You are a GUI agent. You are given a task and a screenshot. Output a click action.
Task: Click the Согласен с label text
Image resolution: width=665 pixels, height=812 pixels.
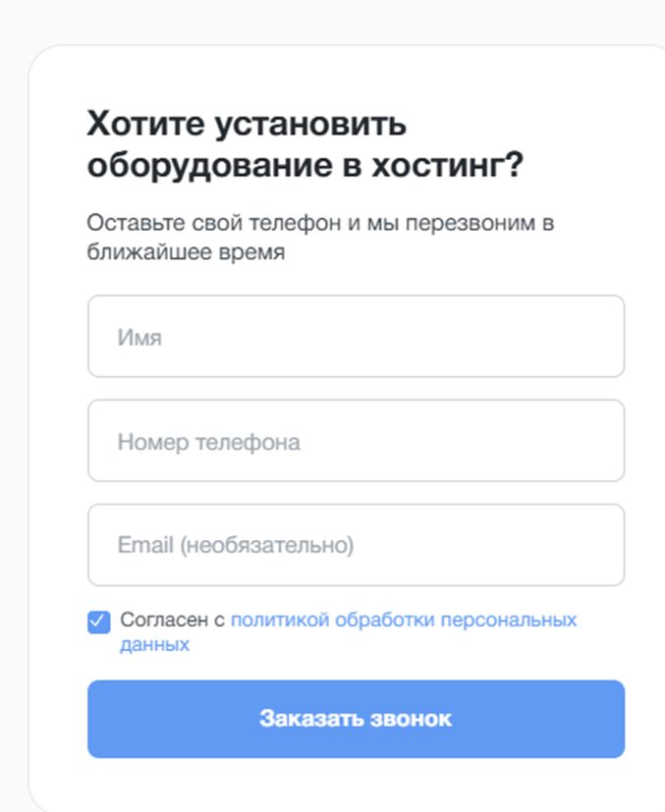[173, 621]
